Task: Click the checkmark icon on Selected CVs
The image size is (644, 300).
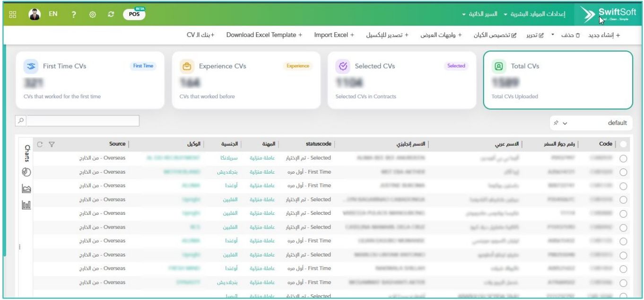Action: (342, 66)
